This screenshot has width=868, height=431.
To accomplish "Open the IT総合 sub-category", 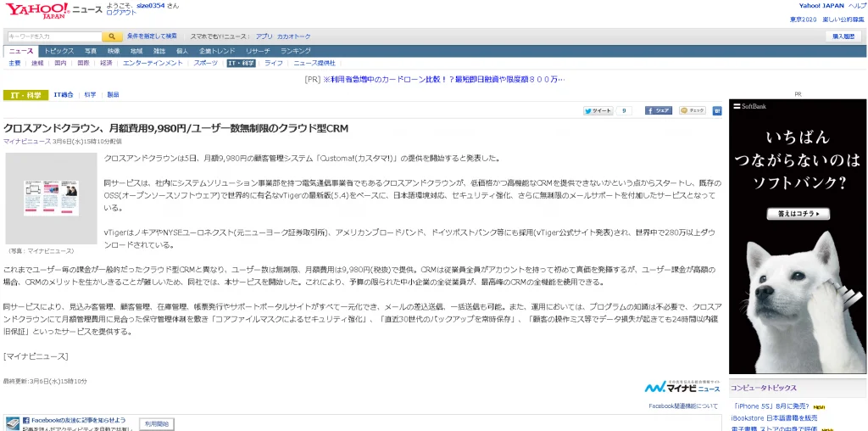I will click(x=64, y=95).
